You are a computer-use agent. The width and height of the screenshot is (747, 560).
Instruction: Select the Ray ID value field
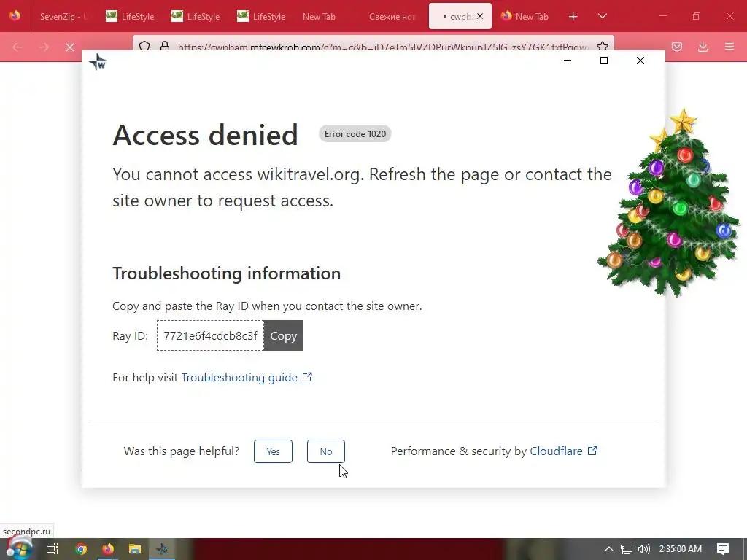point(210,335)
